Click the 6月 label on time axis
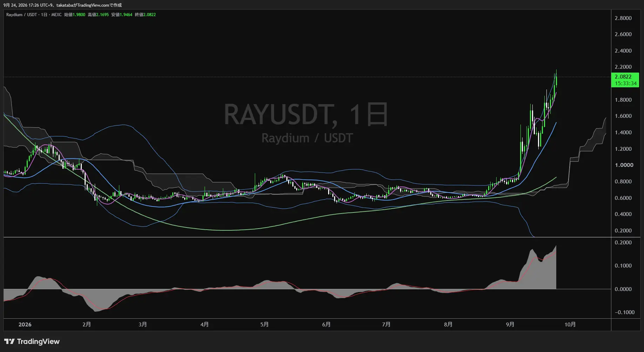Viewport: 644px width, 352px height. (x=326, y=325)
